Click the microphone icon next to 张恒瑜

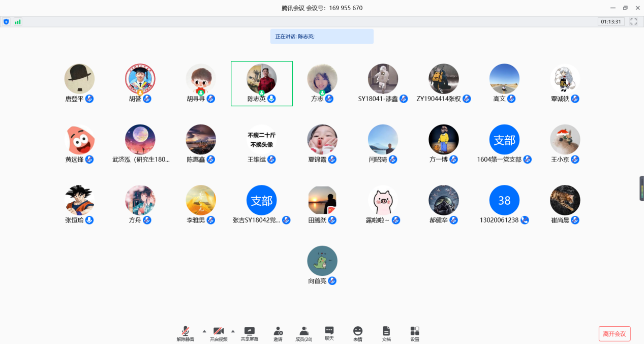89,220
